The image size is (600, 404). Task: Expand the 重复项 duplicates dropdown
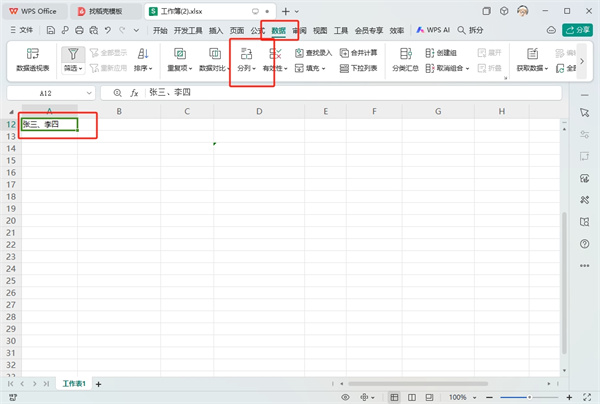tap(180, 70)
